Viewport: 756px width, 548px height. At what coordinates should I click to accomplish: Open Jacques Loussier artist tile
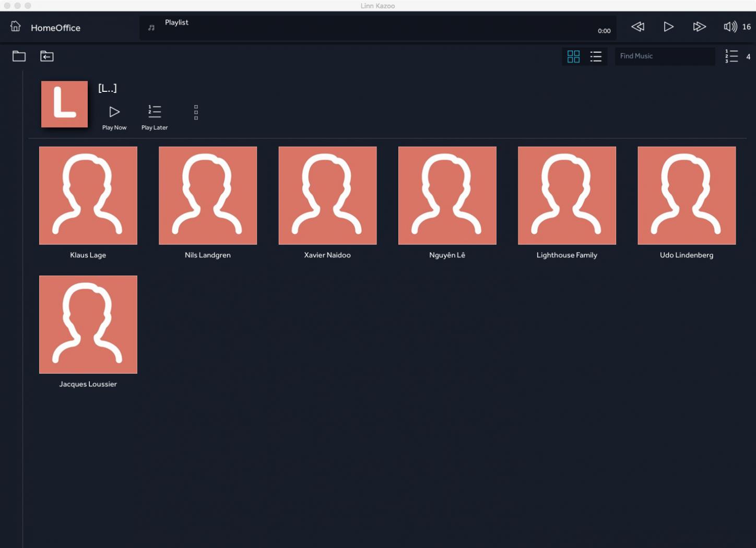[88, 325]
